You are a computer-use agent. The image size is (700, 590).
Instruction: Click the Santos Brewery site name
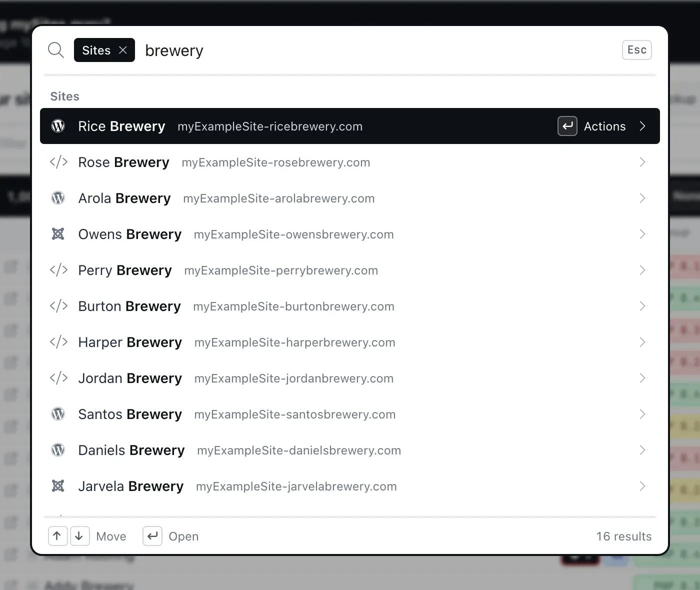[130, 414]
